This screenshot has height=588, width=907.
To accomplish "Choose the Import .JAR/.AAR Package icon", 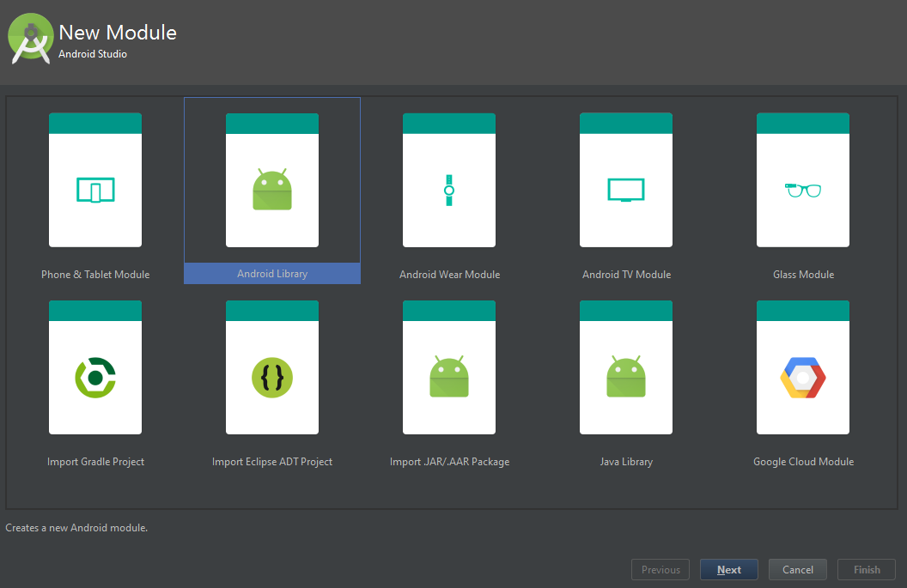I will coord(449,377).
